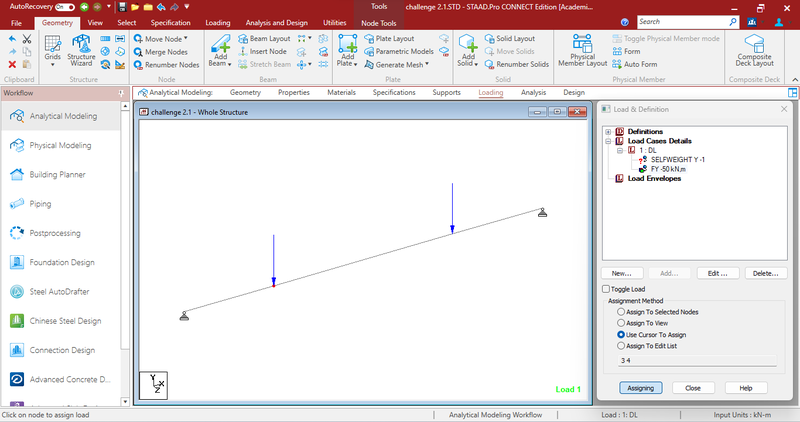Click Generate Mesh
The height and width of the screenshot is (422, 800).
click(x=394, y=65)
